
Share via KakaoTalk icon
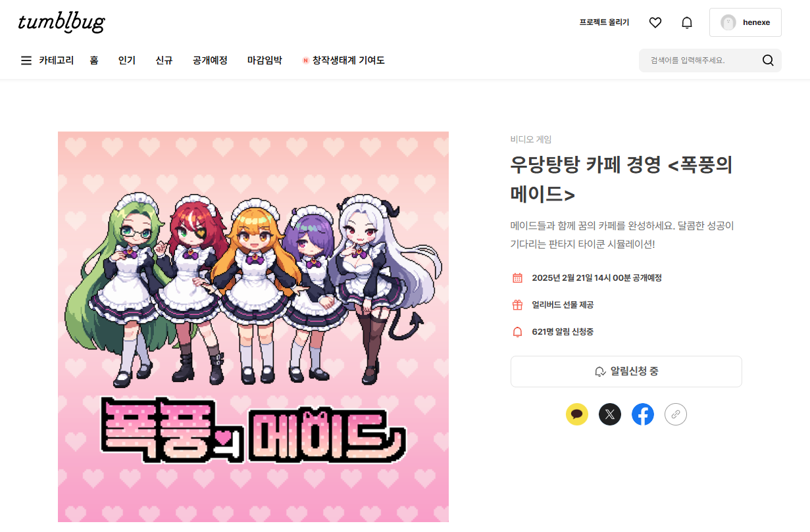click(577, 414)
